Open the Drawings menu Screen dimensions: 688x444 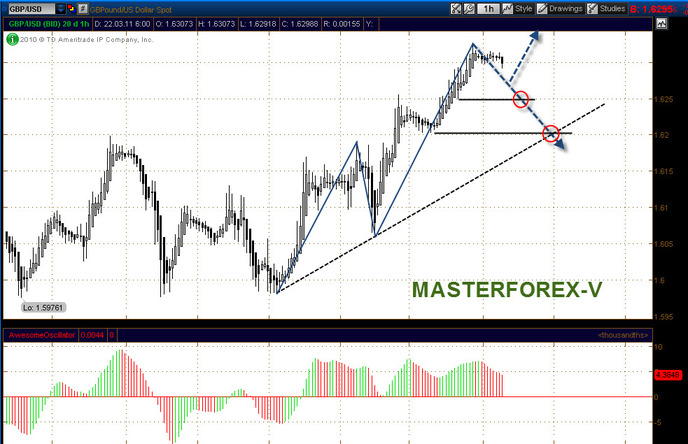pyautogui.click(x=560, y=9)
